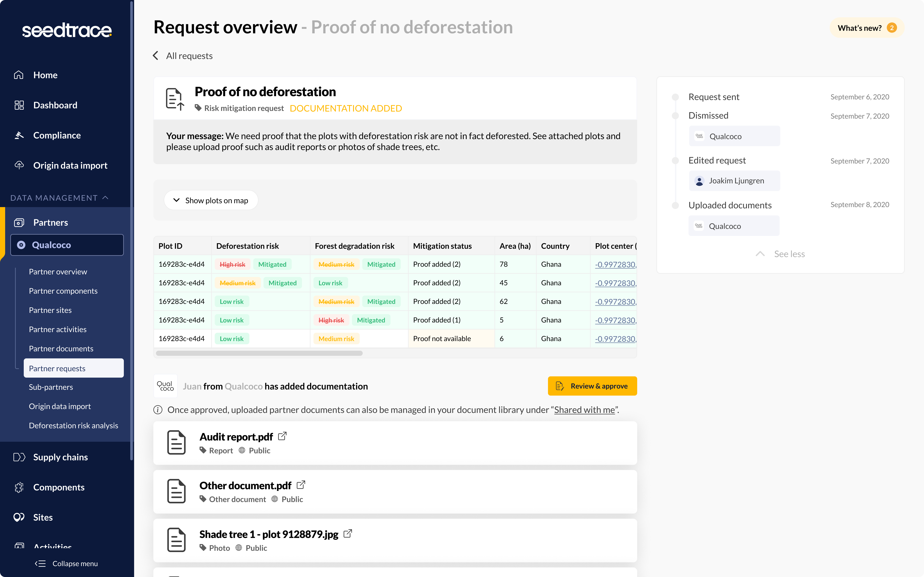Viewport: 924px width, 577px height.
Task: Select the Home icon in sidebar
Action: click(x=19, y=75)
